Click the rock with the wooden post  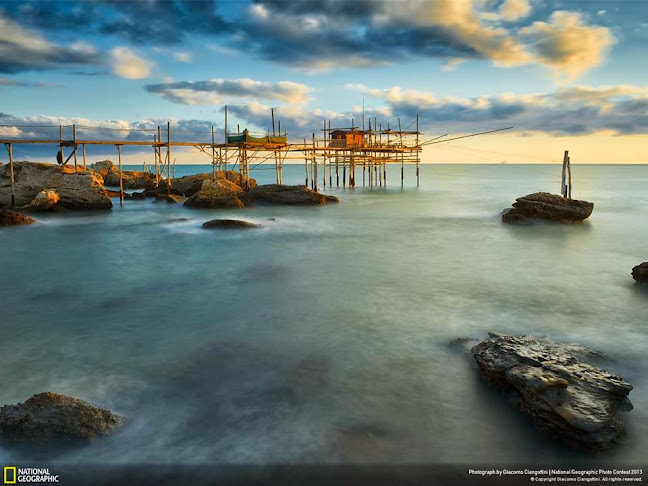pos(547,207)
